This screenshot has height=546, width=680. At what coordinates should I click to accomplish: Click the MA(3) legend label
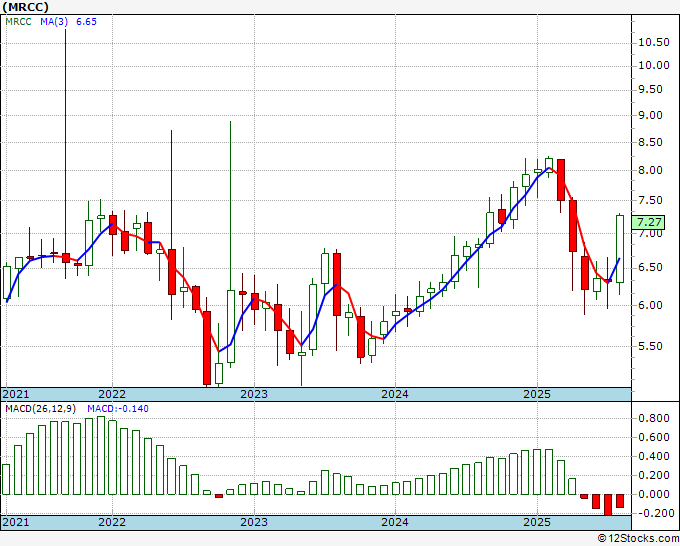54,21
